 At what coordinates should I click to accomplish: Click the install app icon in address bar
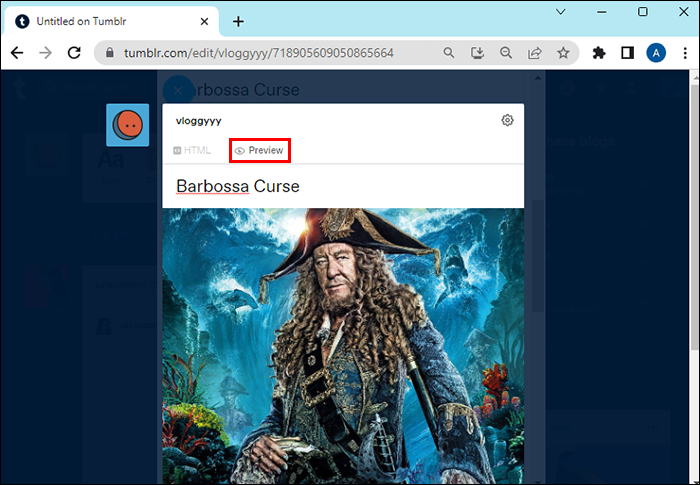coord(477,53)
